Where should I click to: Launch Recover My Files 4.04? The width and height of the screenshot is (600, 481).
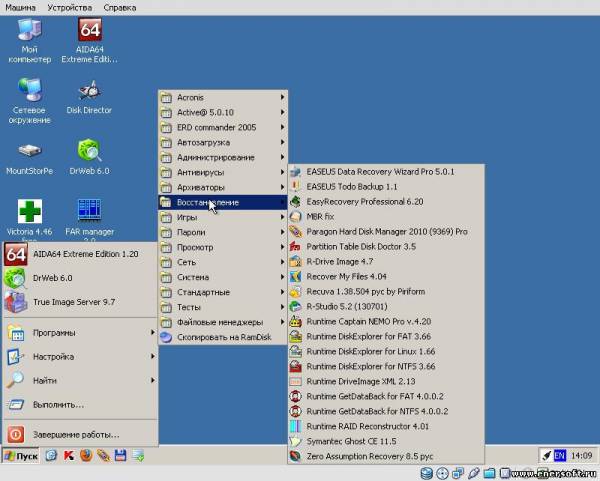point(386,276)
